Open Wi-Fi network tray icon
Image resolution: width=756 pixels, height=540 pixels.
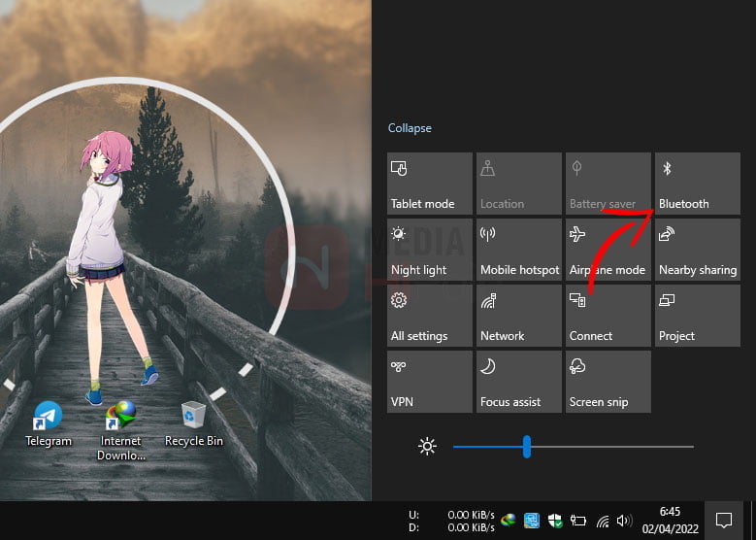pos(603,521)
